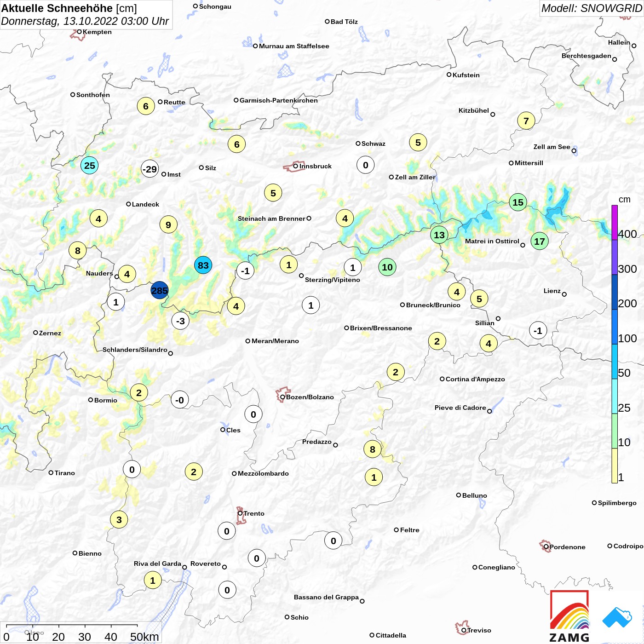Click the 'Modell: SNOWGRID' label
The image size is (644, 644).
coord(592,8)
